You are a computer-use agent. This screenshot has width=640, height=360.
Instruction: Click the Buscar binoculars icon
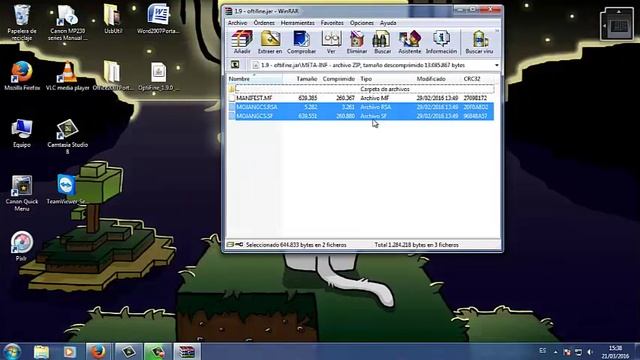pos(382,42)
